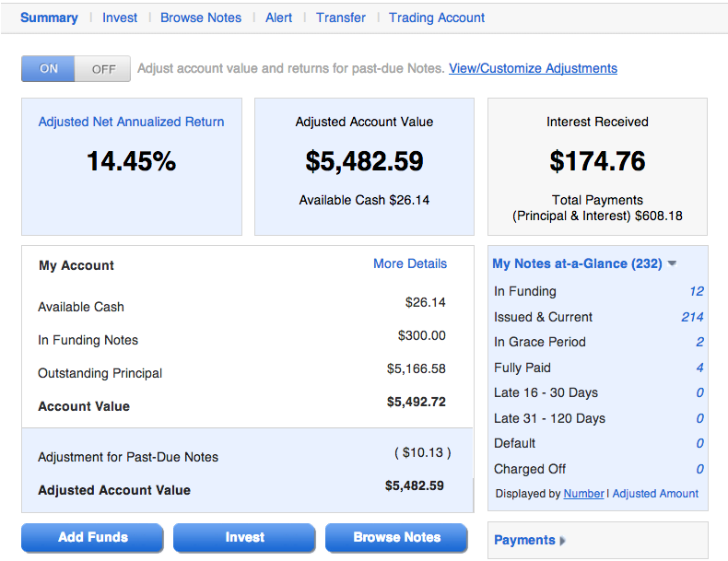View the 214 Issued & Current notes
This screenshot has width=728, height=561.
[692, 317]
